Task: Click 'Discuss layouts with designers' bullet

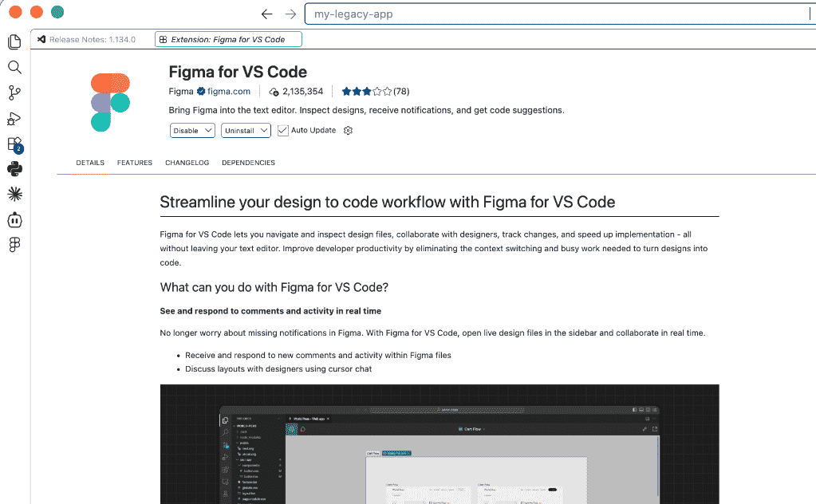Action: coord(278,368)
